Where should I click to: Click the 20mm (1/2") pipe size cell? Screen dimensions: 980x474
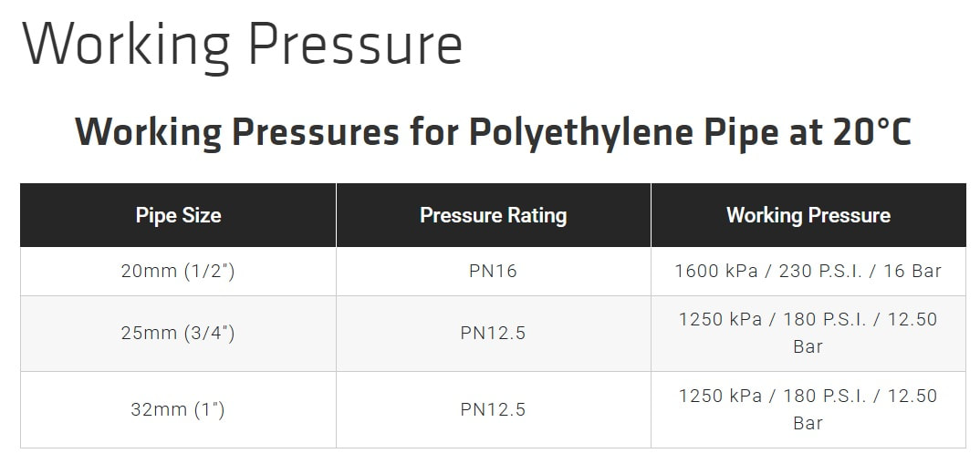coord(178,272)
